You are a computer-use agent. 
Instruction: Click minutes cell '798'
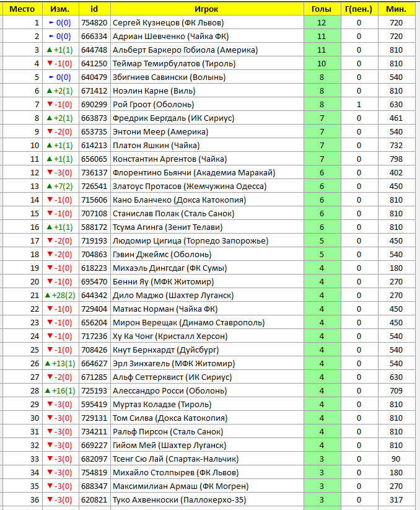[396, 159]
